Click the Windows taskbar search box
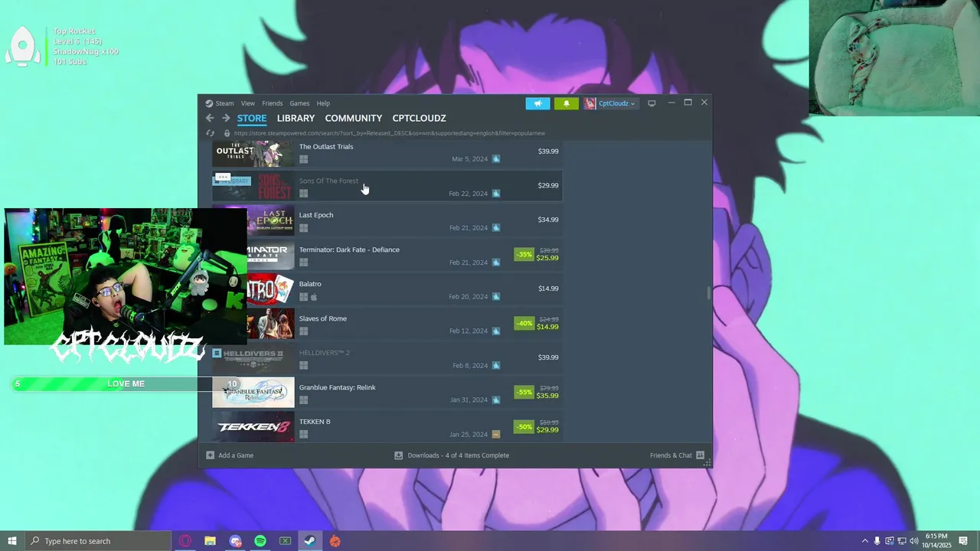980x551 pixels. coord(97,541)
